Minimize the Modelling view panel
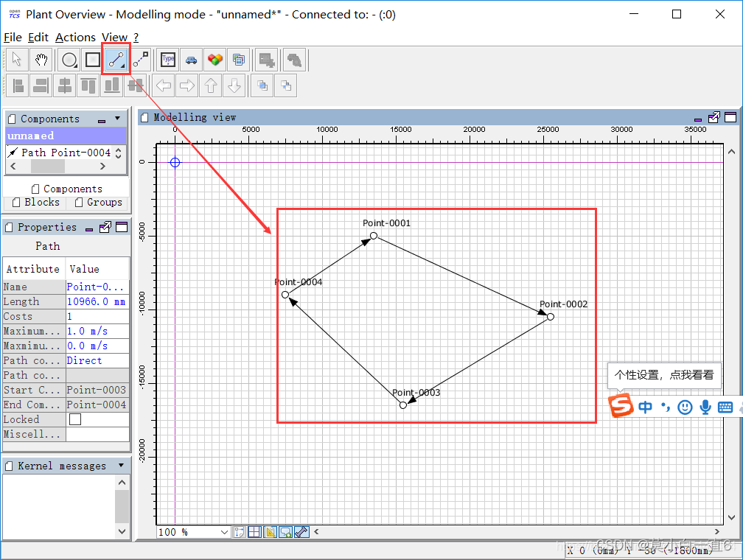Image resolution: width=743 pixels, height=560 pixels. click(x=697, y=120)
